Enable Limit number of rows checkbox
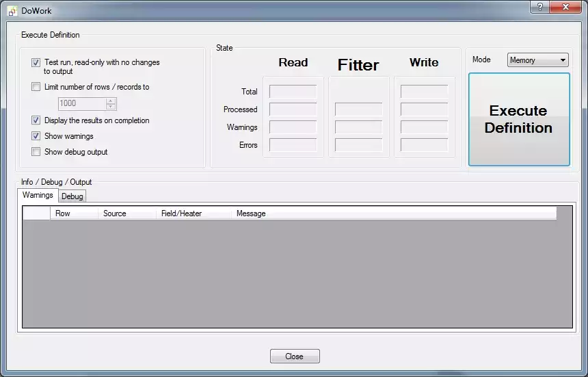The height and width of the screenshot is (377, 588). click(x=36, y=87)
